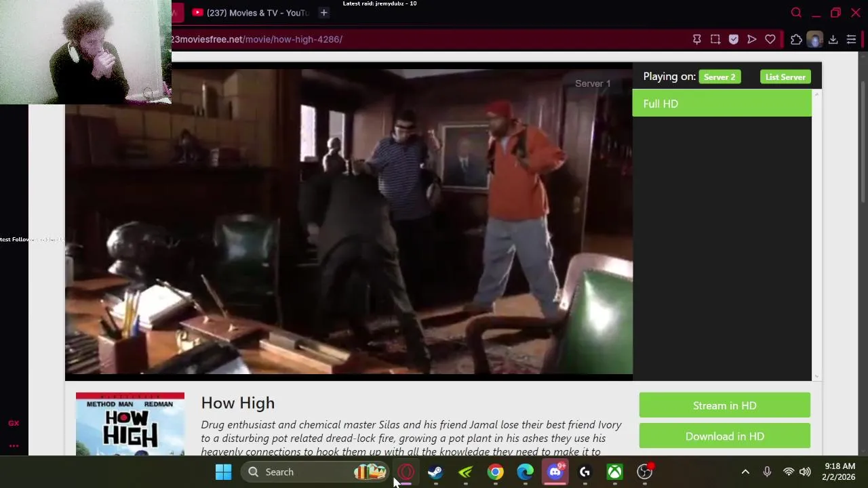The image size is (868, 488).
Task: Open OBS Studio from taskbar
Action: tap(645, 472)
